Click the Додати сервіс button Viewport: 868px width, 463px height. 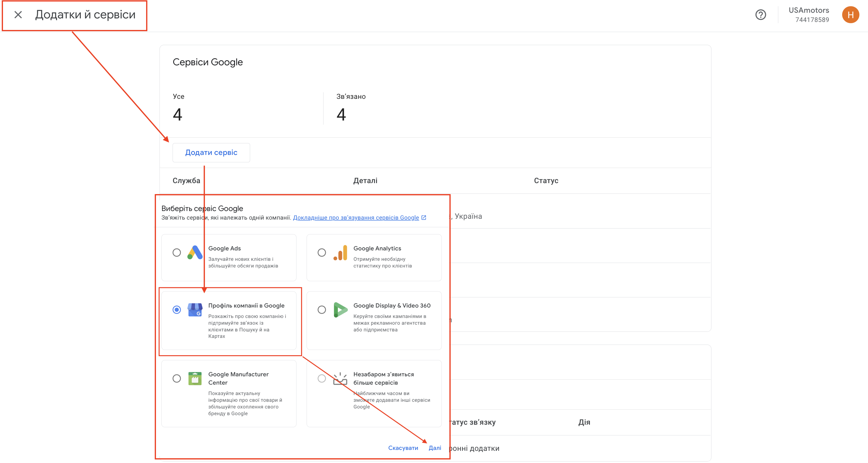(211, 153)
